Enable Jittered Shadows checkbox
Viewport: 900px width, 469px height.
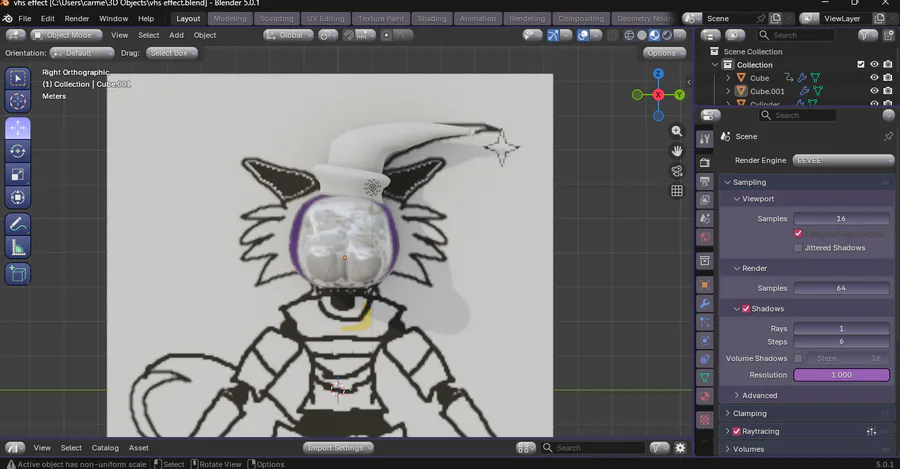tap(798, 248)
